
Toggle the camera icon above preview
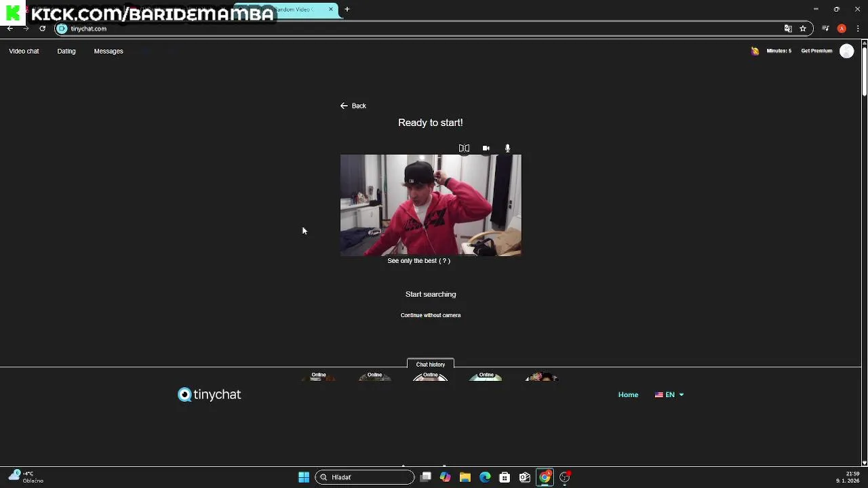486,148
